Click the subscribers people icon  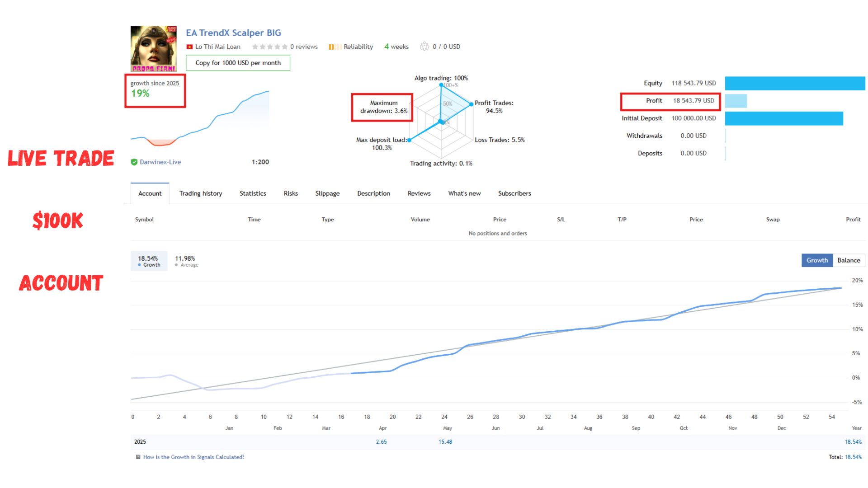click(x=424, y=47)
